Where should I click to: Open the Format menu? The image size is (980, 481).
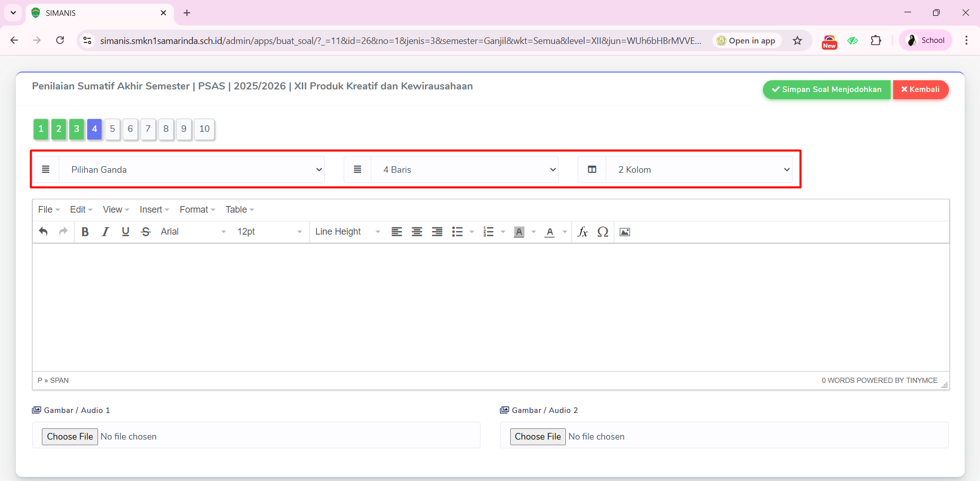[x=197, y=210]
